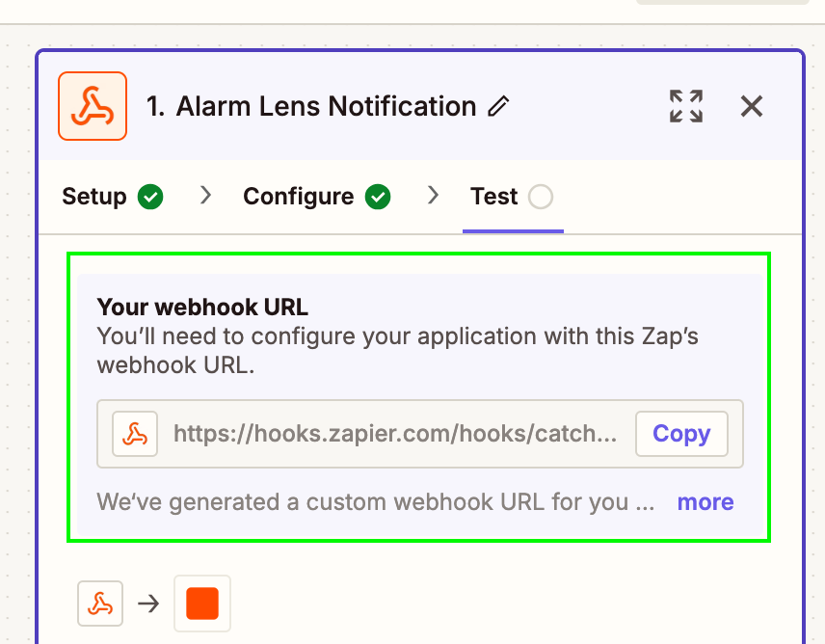Image resolution: width=825 pixels, height=644 pixels.
Task: Click the chevron between Configure and Test
Action: tap(433, 196)
